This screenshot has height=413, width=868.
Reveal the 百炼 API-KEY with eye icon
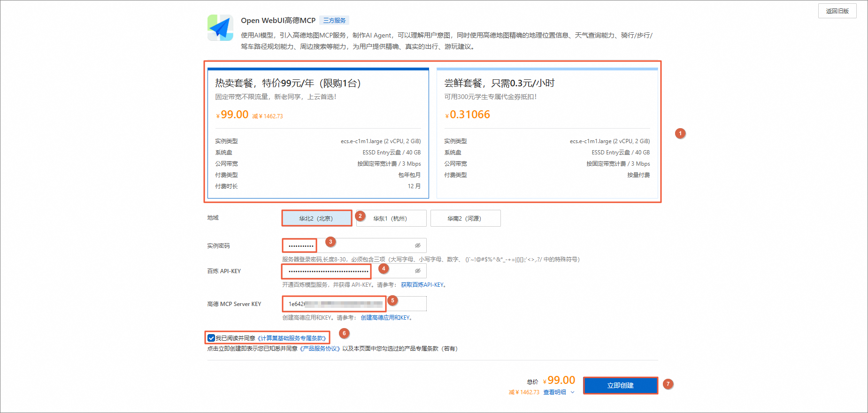pos(417,271)
